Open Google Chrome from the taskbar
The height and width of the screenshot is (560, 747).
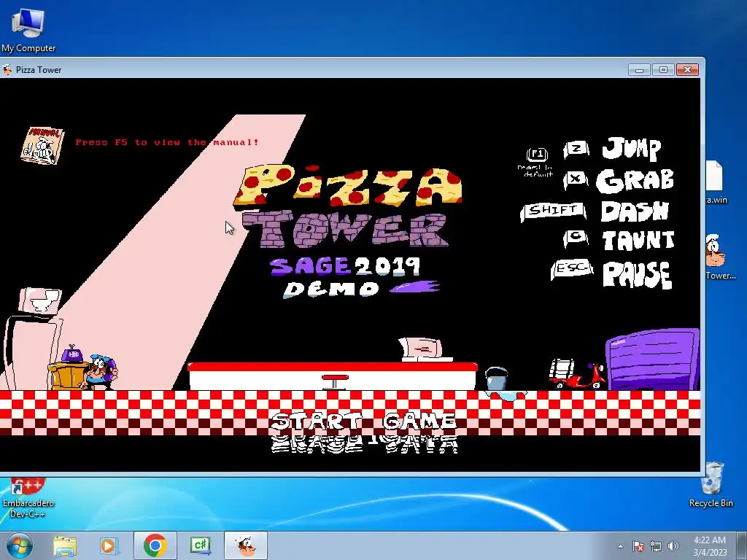[x=155, y=545]
